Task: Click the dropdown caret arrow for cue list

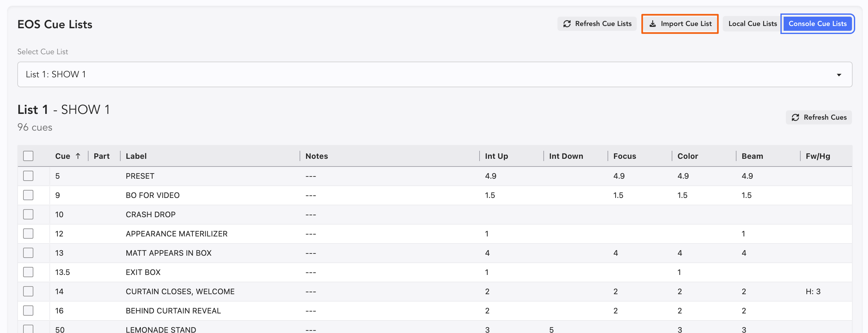Action: (839, 75)
